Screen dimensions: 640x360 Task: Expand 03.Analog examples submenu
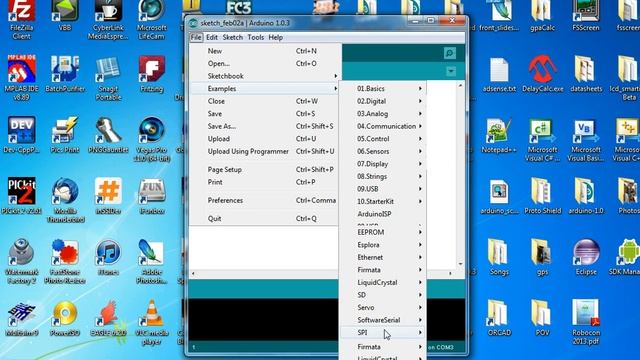click(x=383, y=114)
